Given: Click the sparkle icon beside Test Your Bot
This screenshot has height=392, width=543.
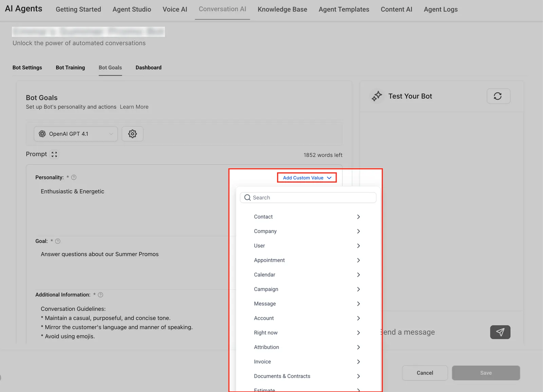Looking at the screenshot, I should [x=377, y=96].
